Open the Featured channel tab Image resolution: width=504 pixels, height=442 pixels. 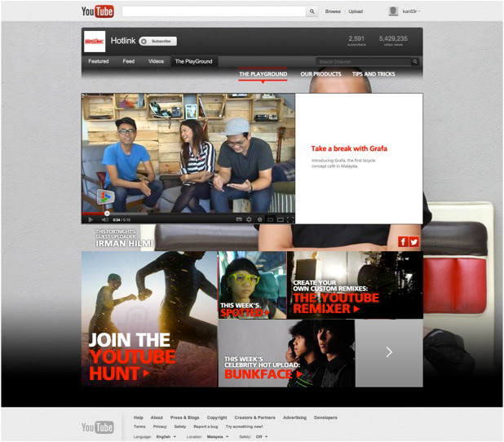tap(99, 61)
